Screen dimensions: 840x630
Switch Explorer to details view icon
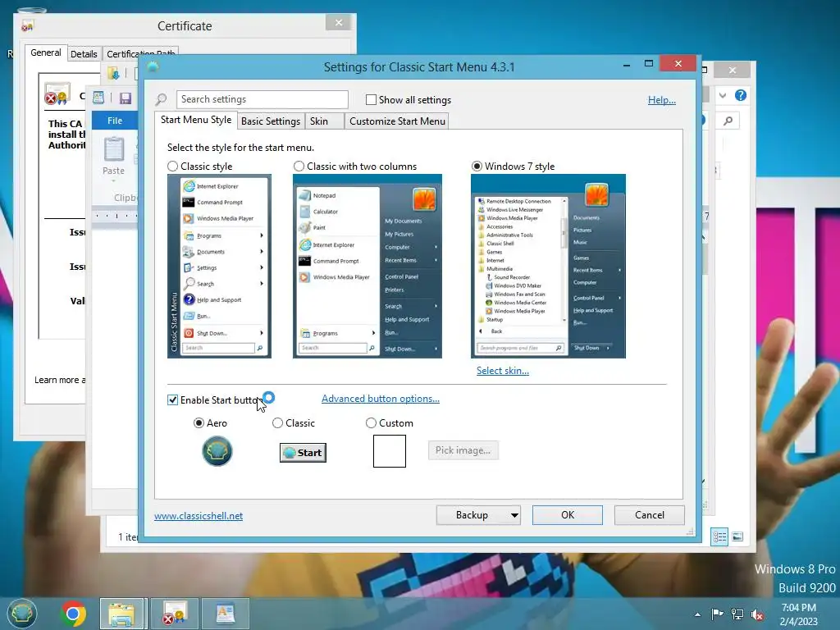coord(719,536)
